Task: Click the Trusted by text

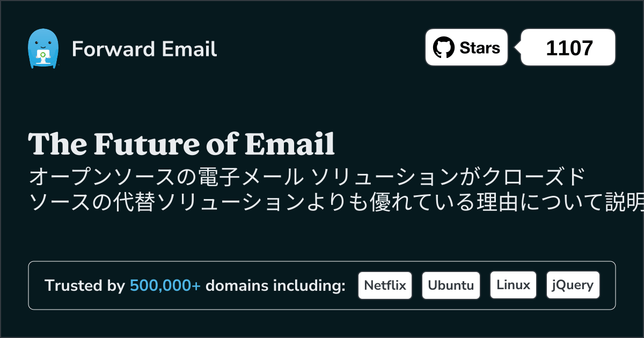Action: click(x=85, y=285)
